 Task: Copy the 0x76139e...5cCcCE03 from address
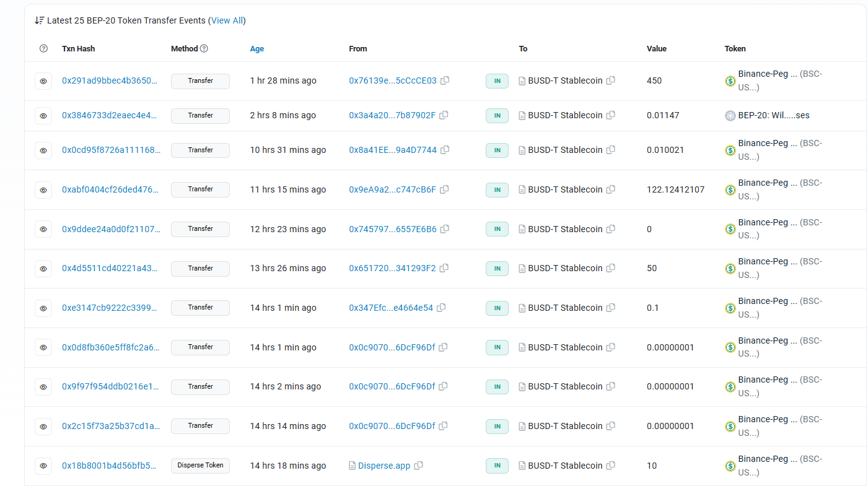click(445, 80)
